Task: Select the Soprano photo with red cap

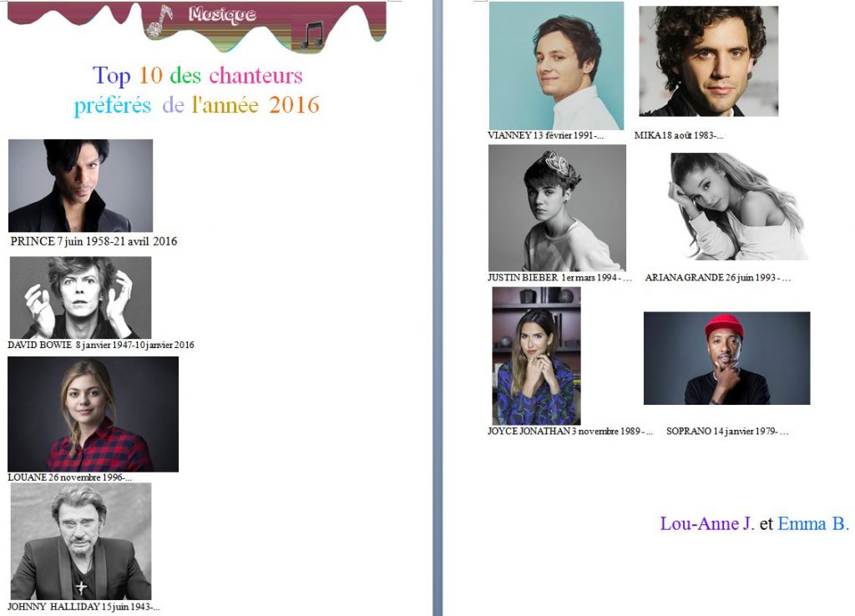Action: [x=727, y=358]
